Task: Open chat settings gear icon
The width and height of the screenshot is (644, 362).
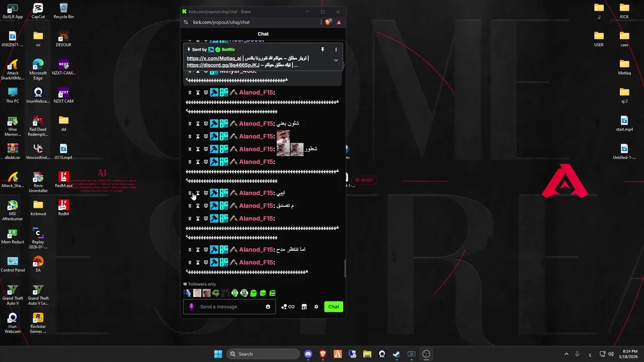Action: (x=316, y=307)
